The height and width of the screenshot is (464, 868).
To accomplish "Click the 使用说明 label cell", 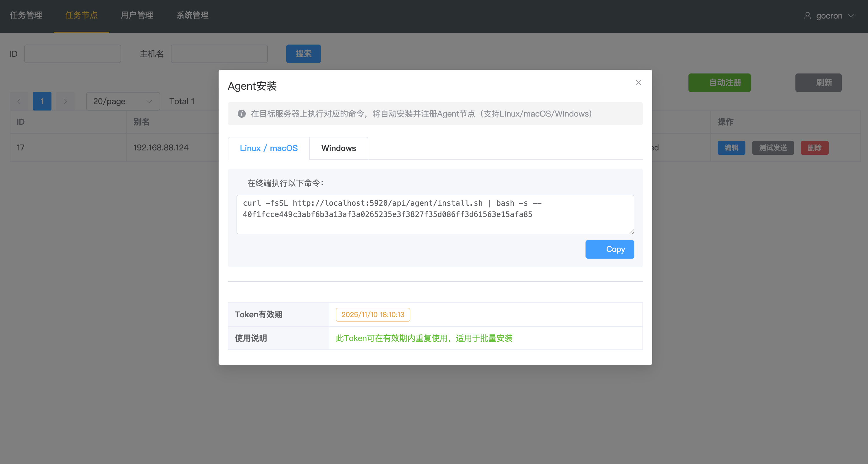I will point(278,338).
